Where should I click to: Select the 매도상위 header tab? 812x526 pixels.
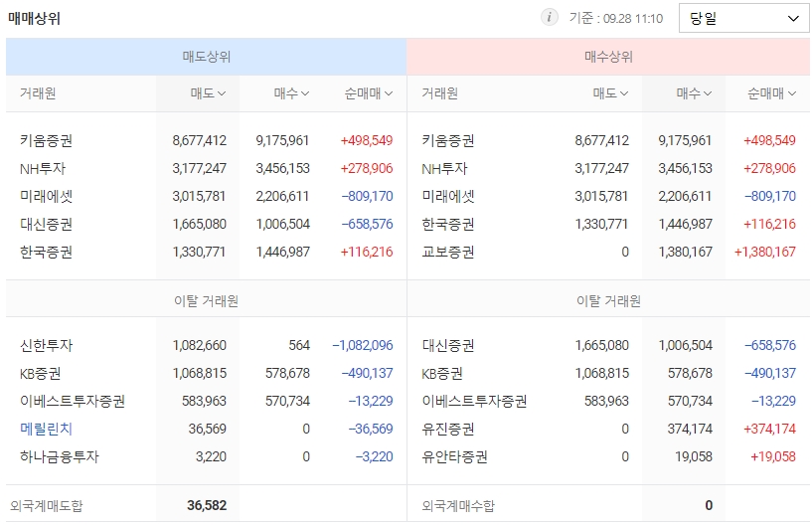tap(206, 57)
